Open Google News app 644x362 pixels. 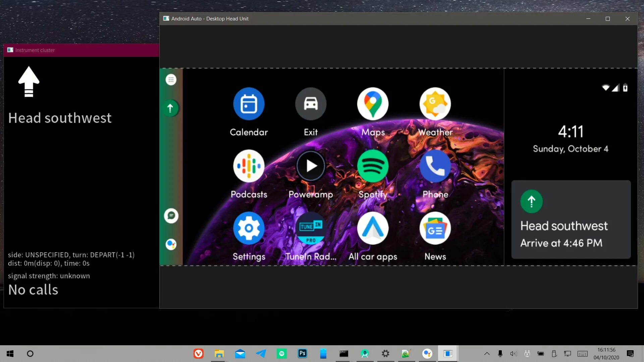[x=435, y=228]
